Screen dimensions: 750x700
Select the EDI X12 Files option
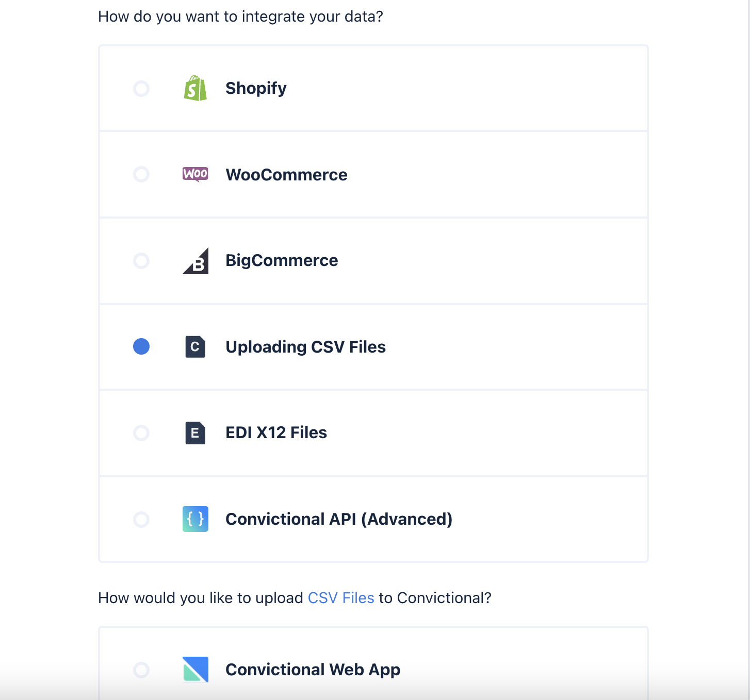[141, 433]
